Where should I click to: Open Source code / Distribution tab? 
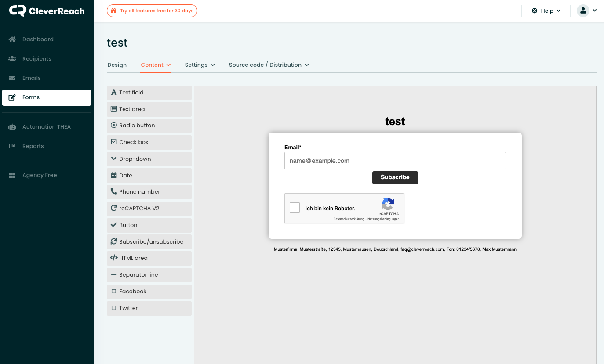coord(269,65)
